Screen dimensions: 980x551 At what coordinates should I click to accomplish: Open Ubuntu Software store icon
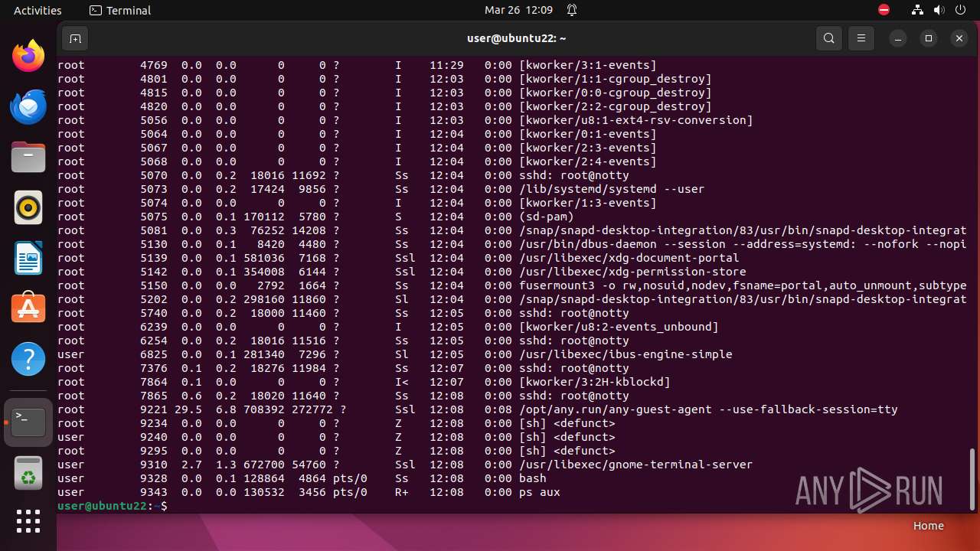(x=28, y=308)
